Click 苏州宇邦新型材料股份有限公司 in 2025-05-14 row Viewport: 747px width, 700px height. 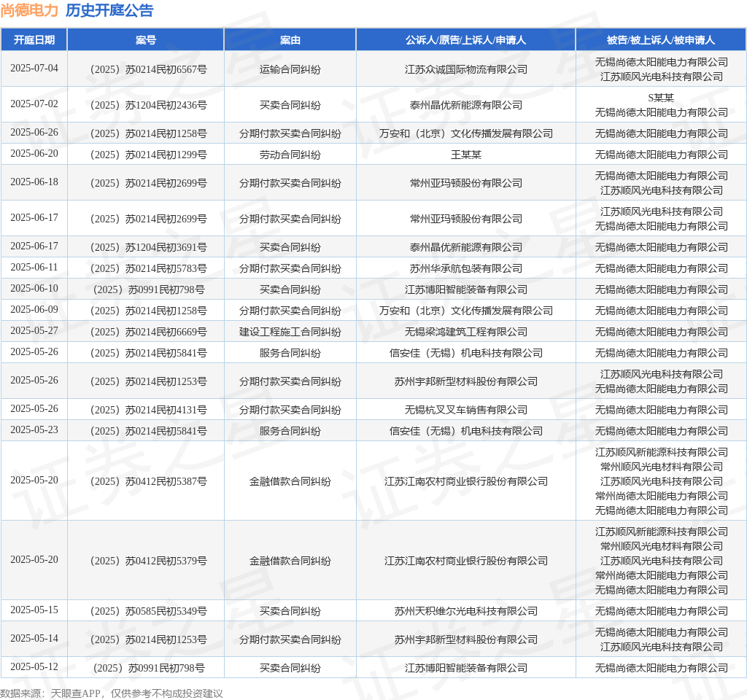pos(466,640)
